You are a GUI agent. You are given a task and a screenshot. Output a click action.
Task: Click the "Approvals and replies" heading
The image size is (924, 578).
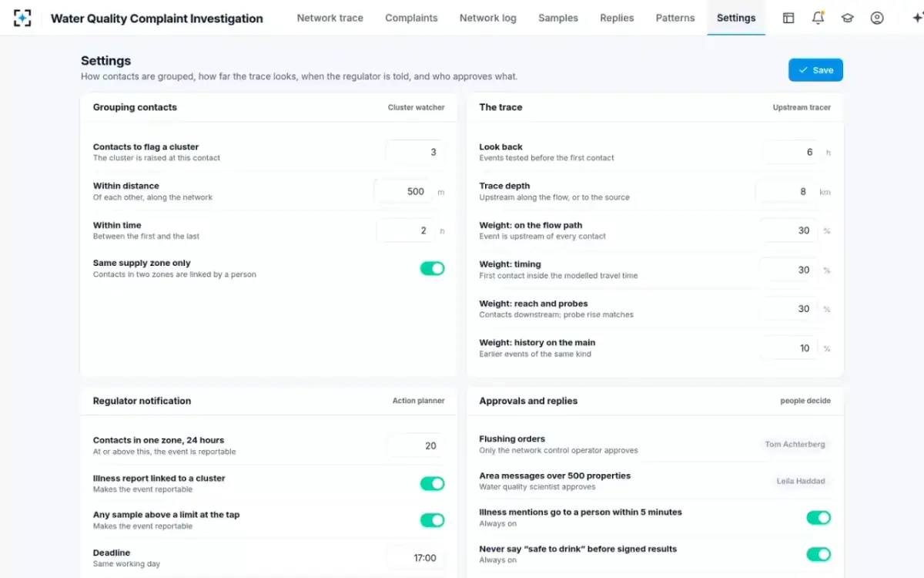[528, 401]
